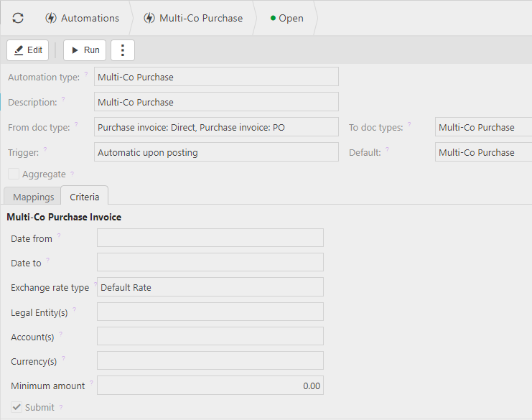Image resolution: width=532 pixels, height=420 pixels.
Task: Open the To doc types field
Action: click(x=483, y=127)
